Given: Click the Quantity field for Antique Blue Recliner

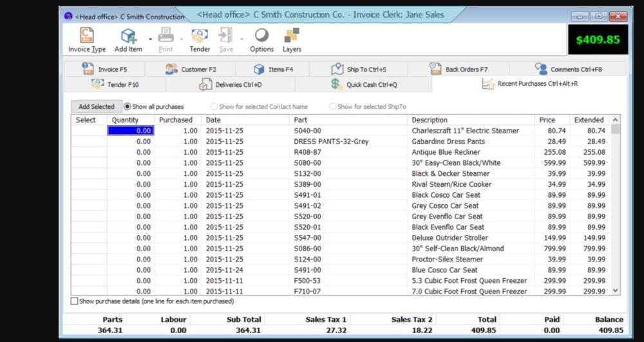Looking at the screenshot, I should tap(131, 152).
